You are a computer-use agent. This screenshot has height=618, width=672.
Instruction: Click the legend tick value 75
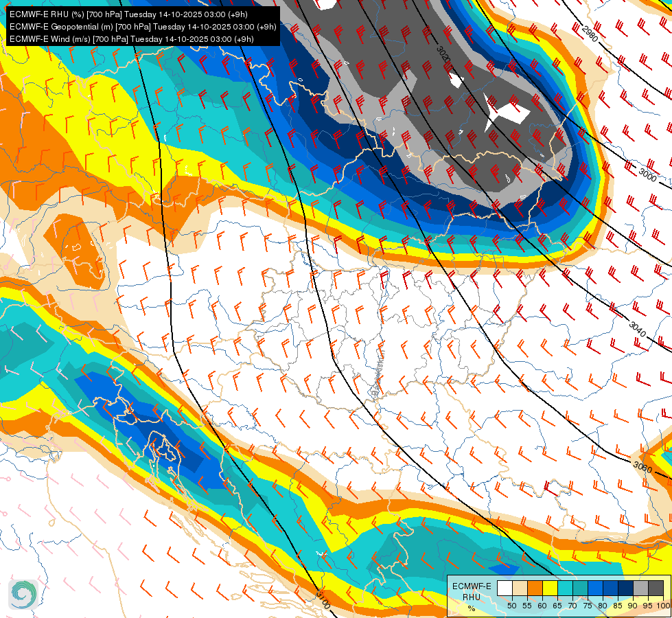click(x=588, y=606)
